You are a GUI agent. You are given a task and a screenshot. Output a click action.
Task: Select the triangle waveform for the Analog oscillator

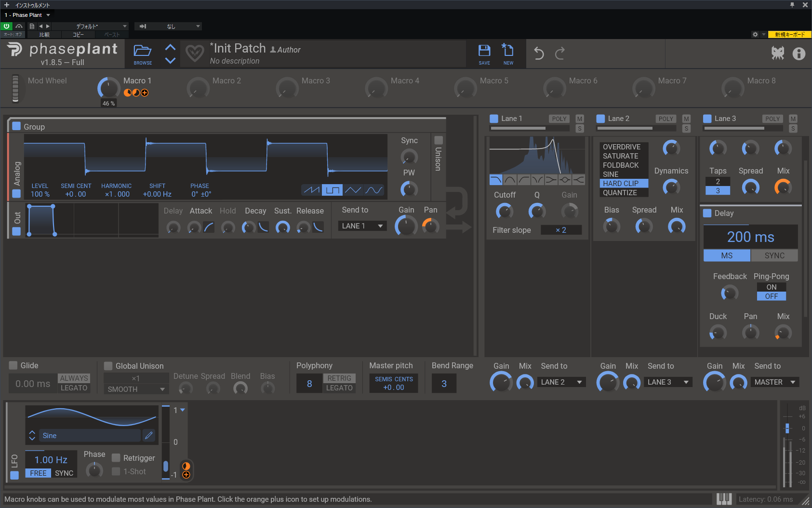click(x=353, y=190)
